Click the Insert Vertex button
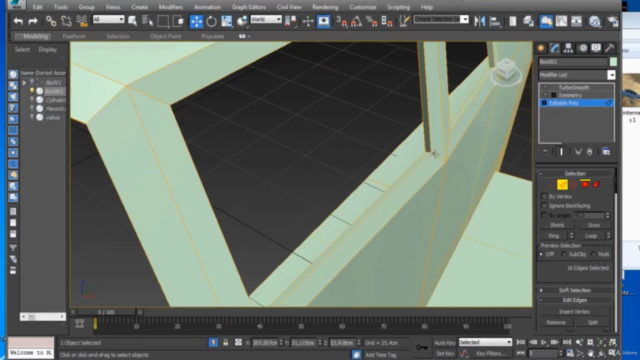 [574, 311]
